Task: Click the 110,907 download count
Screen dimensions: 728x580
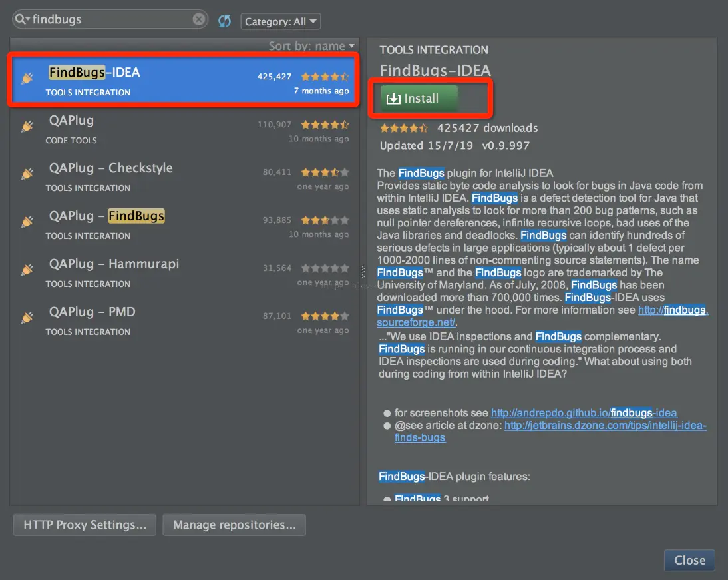Action: [x=274, y=124]
